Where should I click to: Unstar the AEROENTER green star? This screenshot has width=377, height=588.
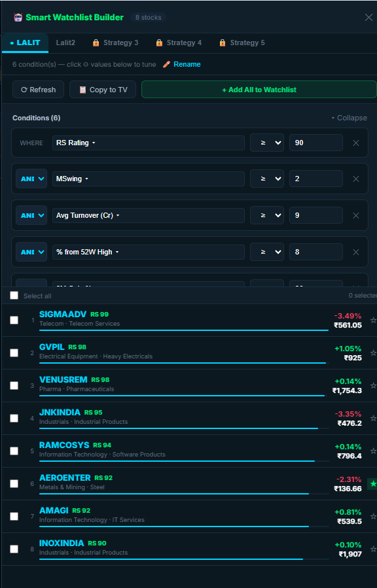click(x=372, y=483)
